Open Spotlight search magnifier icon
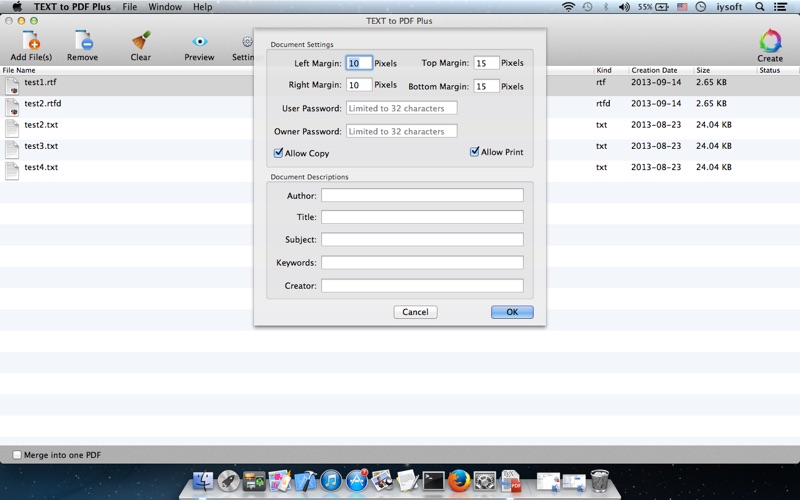The width and height of the screenshot is (800, 500). [x=760, y=7]
